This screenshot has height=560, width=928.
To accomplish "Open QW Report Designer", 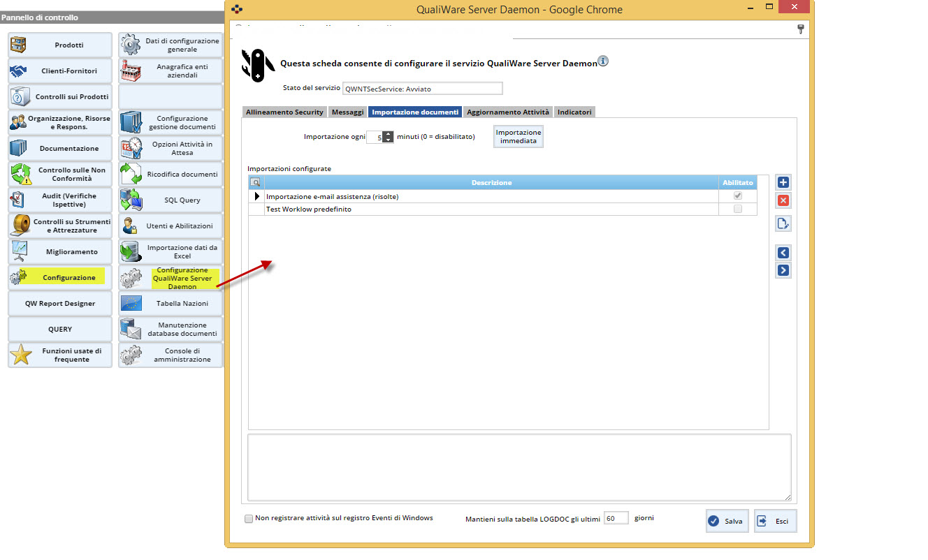I will click(x=60, y=304).
